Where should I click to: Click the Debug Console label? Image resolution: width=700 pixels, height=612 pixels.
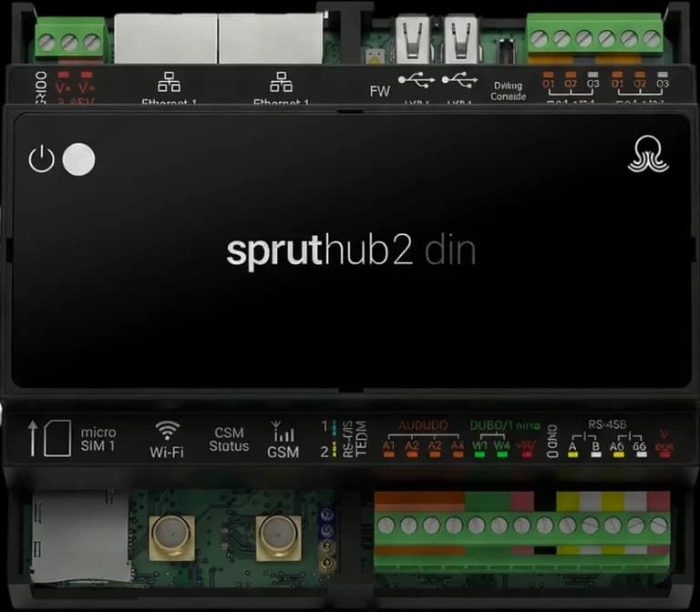(509, 91)
